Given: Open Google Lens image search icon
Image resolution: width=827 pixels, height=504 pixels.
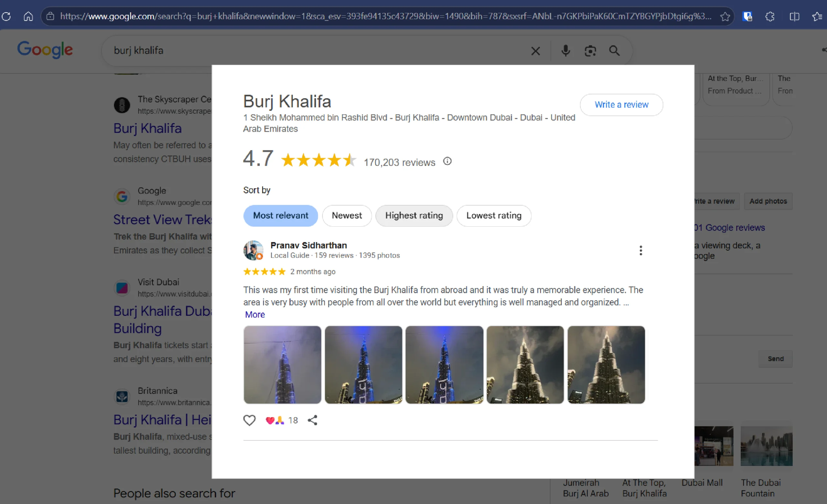Looking at the screenshot, I should (590, 51).
